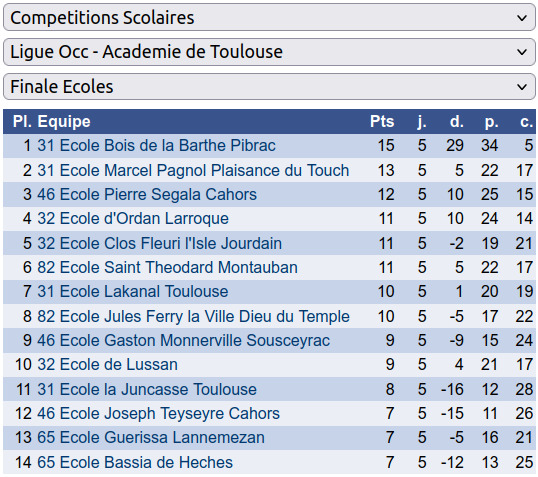Expand the Ligue Occ - Academie de Toulouse selector

[x=269, y=52]
